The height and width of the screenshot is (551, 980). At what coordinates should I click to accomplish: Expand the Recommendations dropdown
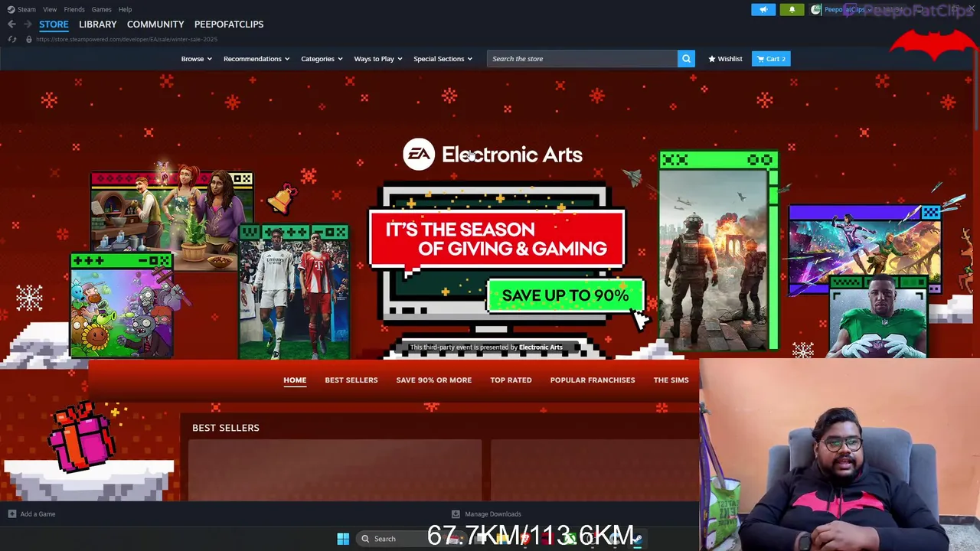pos(256,59)
